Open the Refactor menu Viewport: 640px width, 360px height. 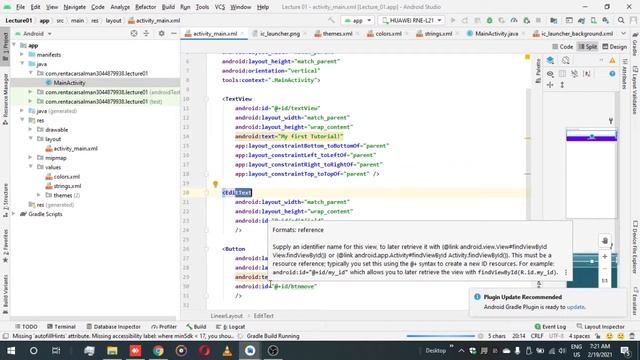(x=146, y=7)
